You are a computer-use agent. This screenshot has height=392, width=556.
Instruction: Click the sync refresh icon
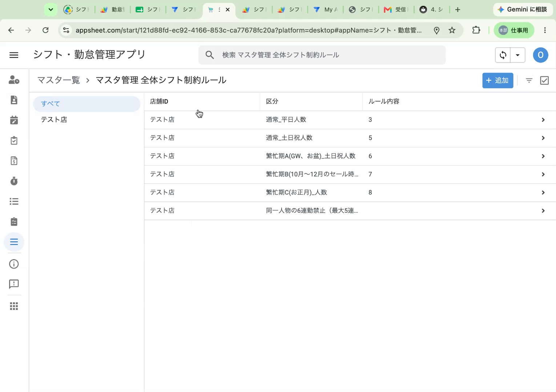[x=503, y=55]
